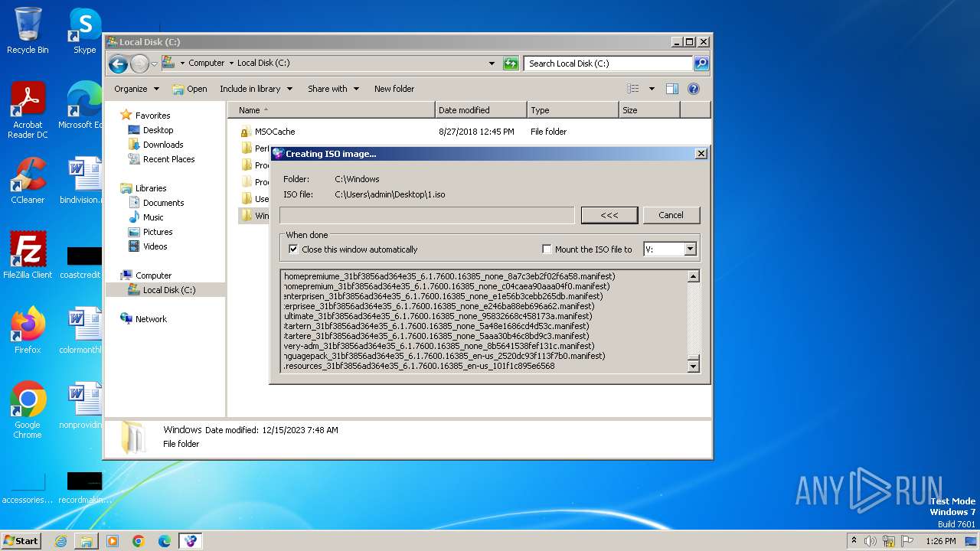Sort by the Size column header

pyautogui.click(x=649, y=110)
